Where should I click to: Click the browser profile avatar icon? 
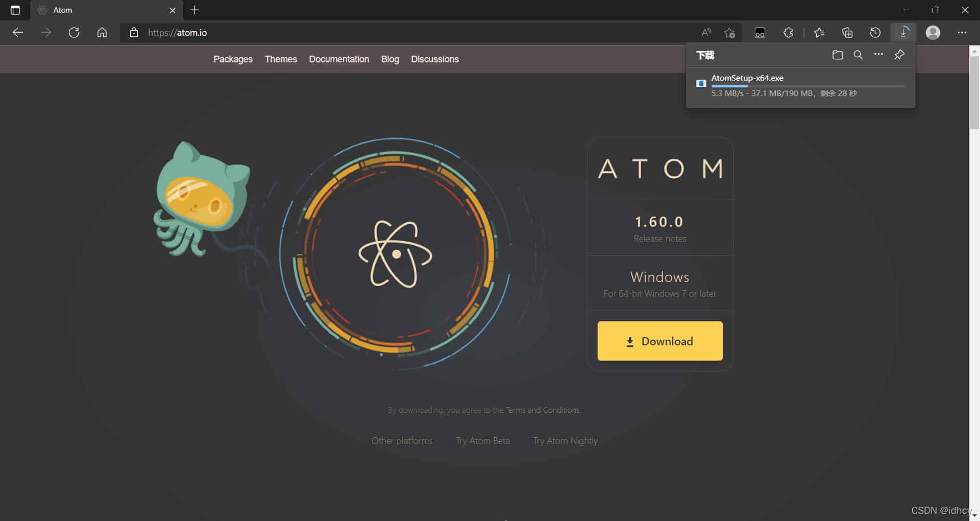(x=934, y=32)
